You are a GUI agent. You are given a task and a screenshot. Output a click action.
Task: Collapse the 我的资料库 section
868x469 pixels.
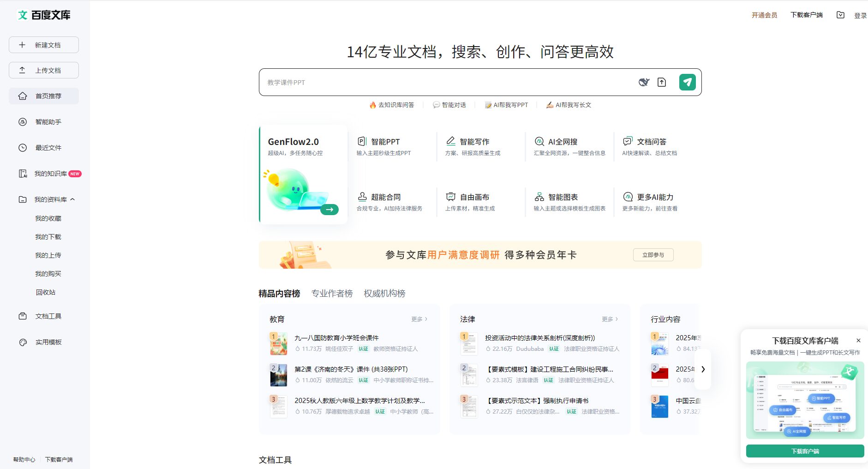coord(72,199)
